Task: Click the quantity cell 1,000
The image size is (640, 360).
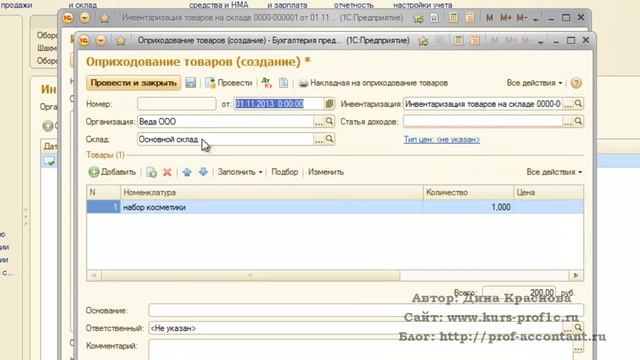Action: pos(468,207)
